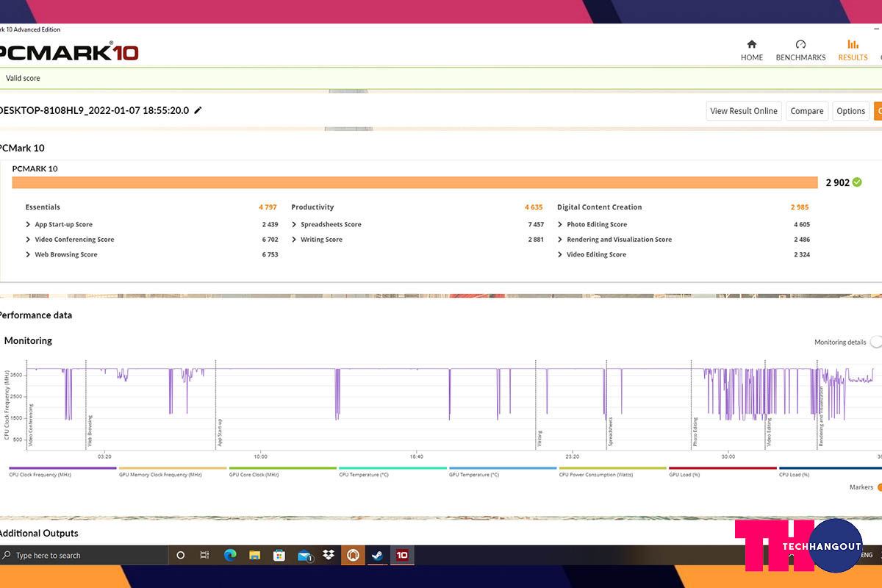
Task: Click the Valid score banner text
Action: [23, 78]
